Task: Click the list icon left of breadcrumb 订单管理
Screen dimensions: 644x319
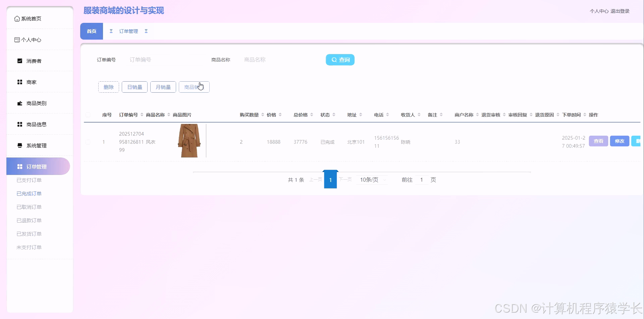Action: tap(111, 31)
